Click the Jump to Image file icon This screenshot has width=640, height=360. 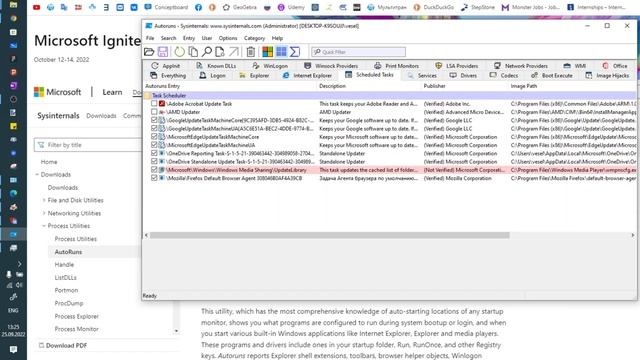[x=220, y=52]
